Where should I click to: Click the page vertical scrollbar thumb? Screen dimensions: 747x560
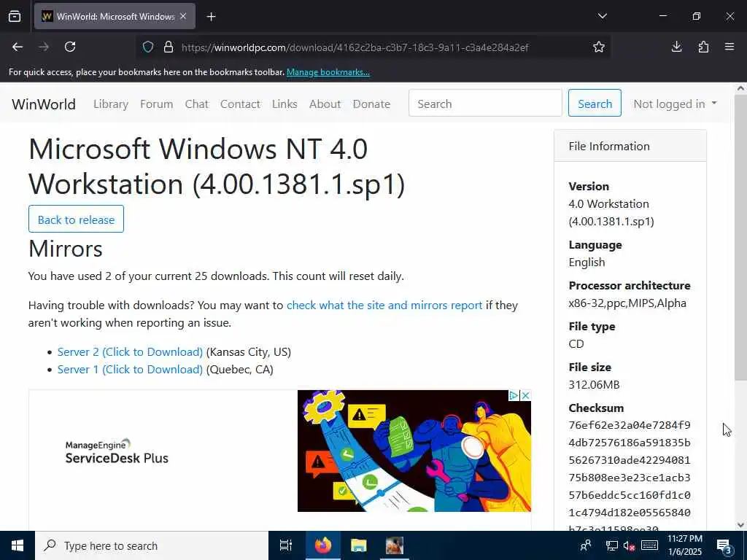pos(740,237)
